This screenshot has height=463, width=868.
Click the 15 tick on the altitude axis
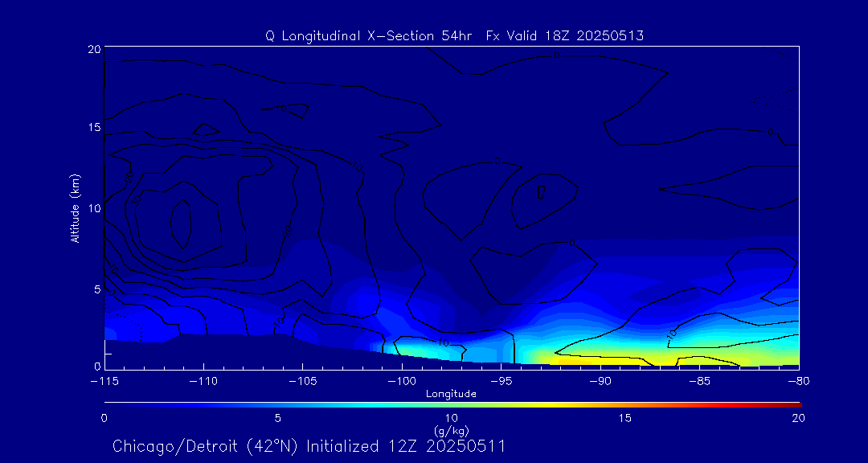pos(94,127)
